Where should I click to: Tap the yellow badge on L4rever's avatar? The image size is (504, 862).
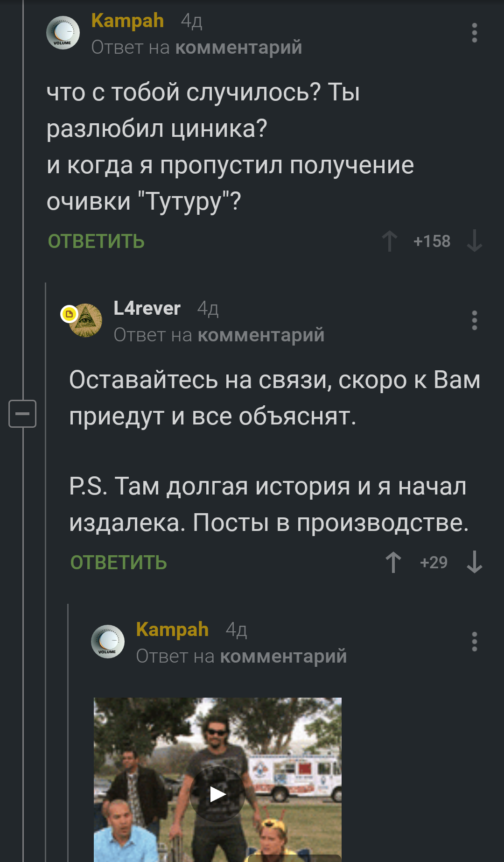click(x=69, y=314)
